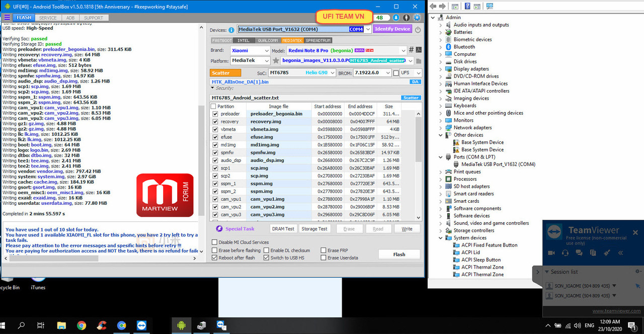Click the DRAM Test button
This screenshot has height=334, width=644.
point(283,229)
